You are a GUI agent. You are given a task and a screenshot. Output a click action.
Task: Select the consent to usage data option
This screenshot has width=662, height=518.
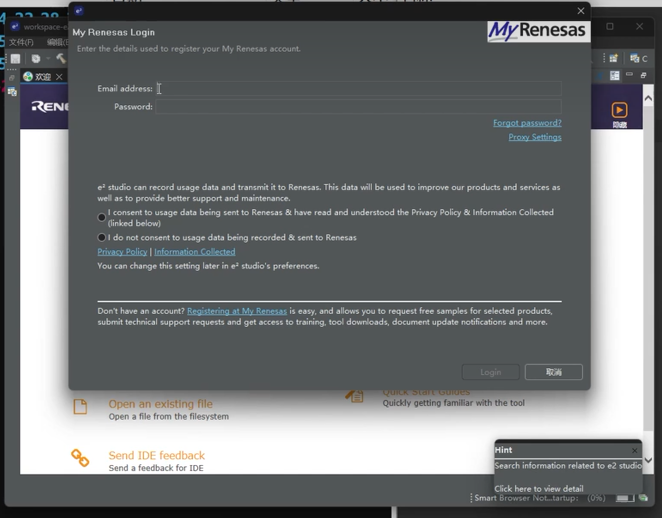[x=101, y=217]
